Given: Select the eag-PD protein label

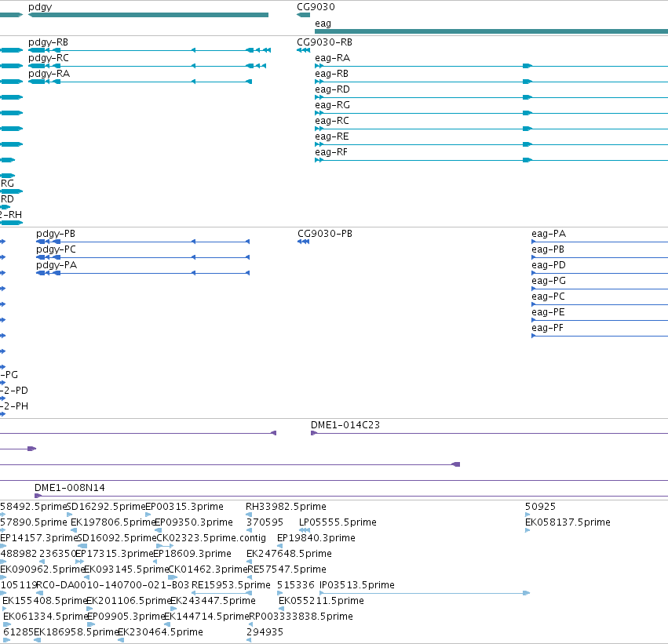Looking at the screenshot, I should tap(549, 265).
